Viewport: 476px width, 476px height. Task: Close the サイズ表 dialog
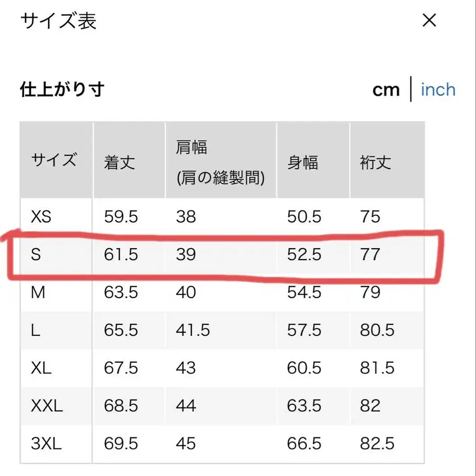click(x=429, y=21)
